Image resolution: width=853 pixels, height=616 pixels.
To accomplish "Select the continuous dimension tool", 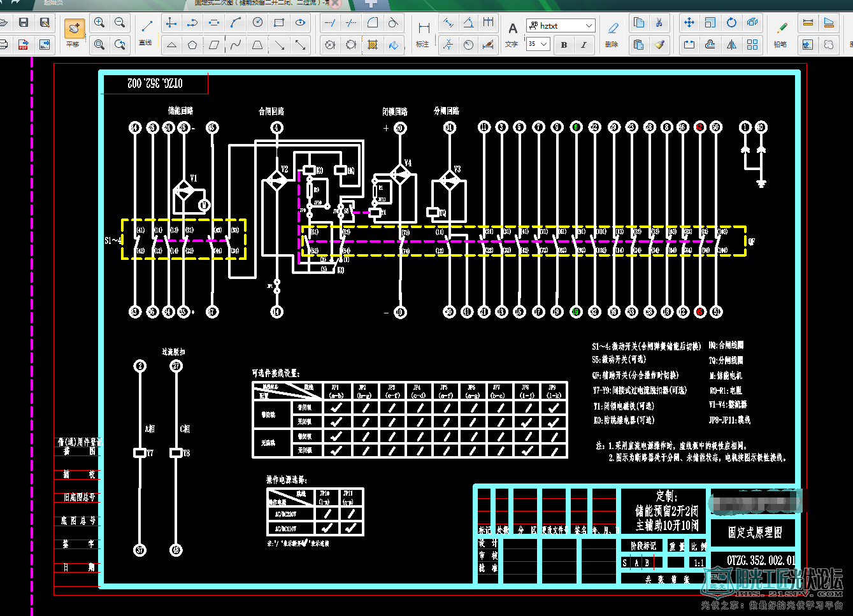I will tap(489, 23).
